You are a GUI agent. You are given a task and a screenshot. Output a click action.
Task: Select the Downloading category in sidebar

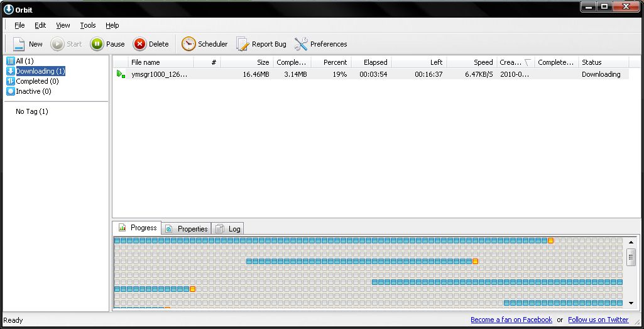click(40, 71)
